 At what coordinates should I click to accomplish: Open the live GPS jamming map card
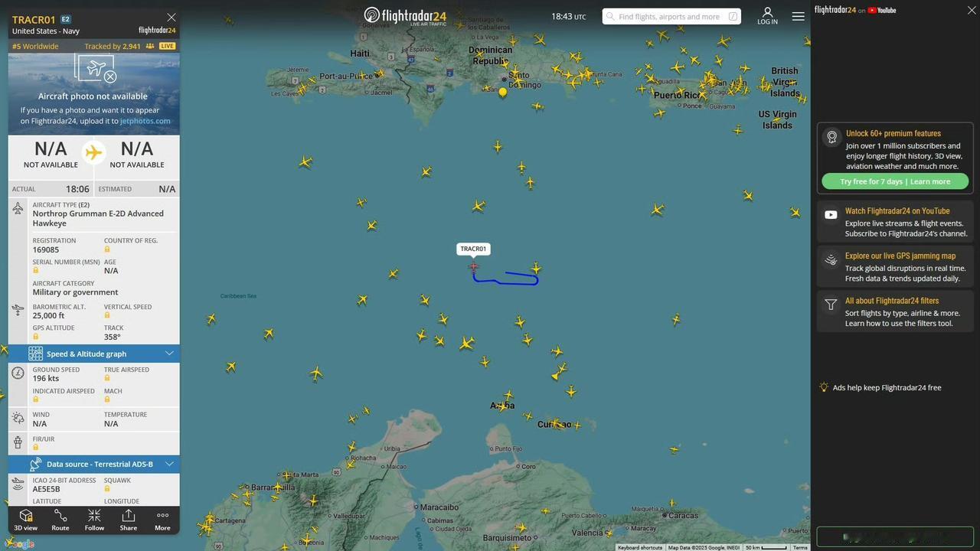895,267
